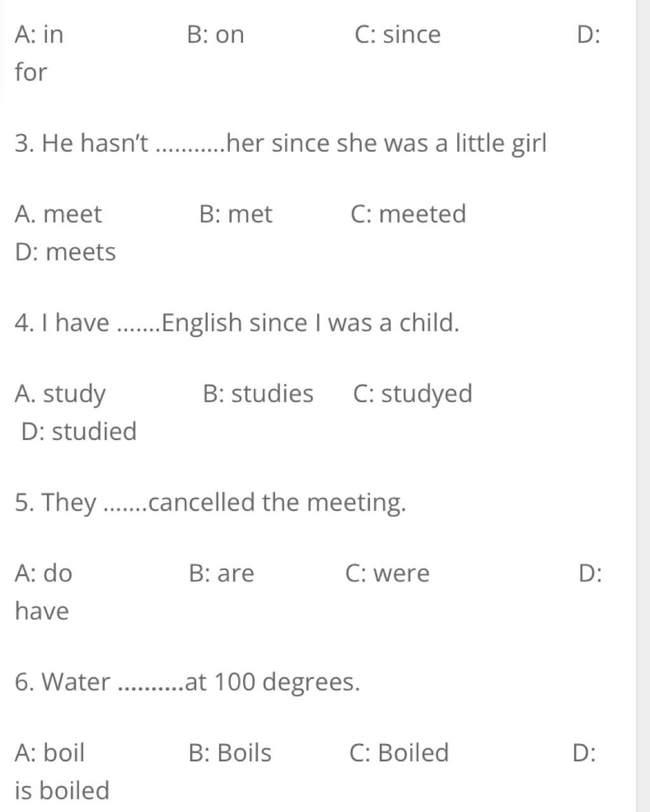The image size is (650, 812).
Task: Select answer 'D: studied'
Action: coord(79,432)
